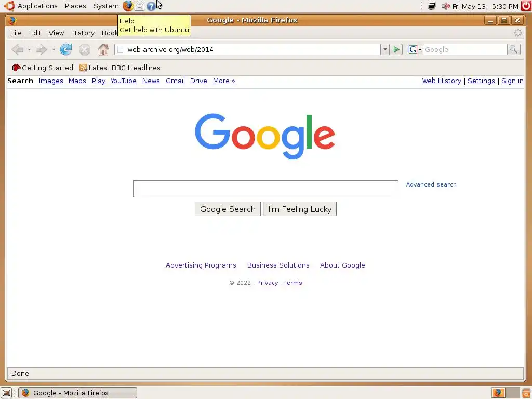Screen dimensions: 532x399
Task: Click the Maps link
Action: click(77, 81)
